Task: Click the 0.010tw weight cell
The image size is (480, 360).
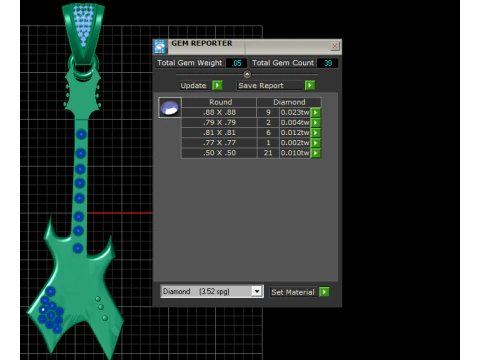Action: tap(295, 153)
